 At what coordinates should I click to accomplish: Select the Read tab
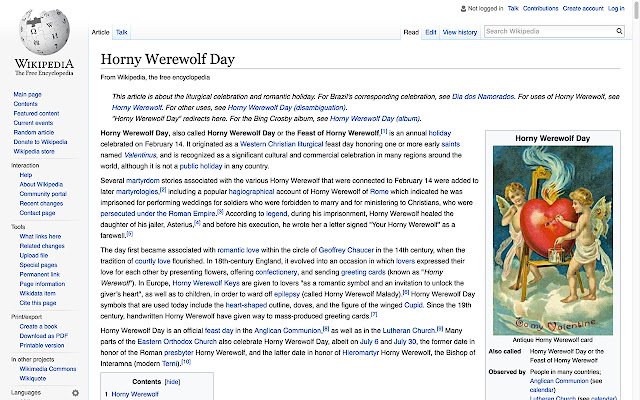[411, 32]
